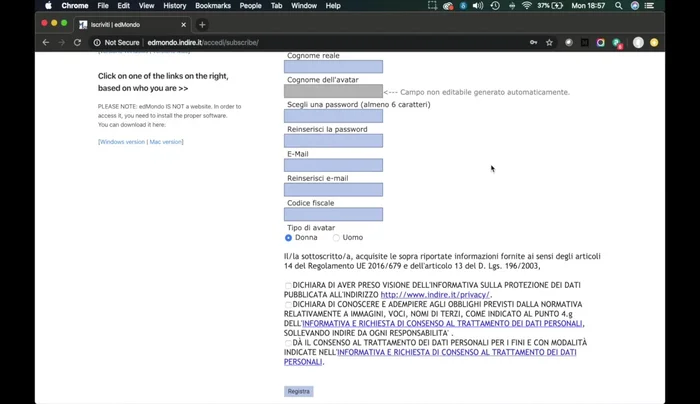Image resolution: width=700 pixels, height=404 pixels.
Task: Check the personal data consent checkbox
Action: click(x=288, y=343)
